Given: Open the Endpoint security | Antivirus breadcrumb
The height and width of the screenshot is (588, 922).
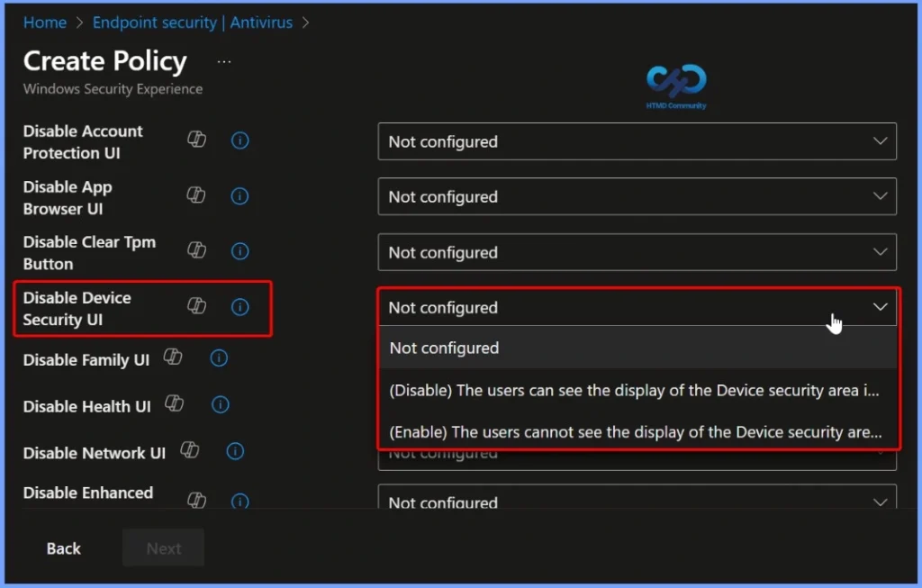Looking at the screenshot, I should pyautogui.click(x=193, y=22).
